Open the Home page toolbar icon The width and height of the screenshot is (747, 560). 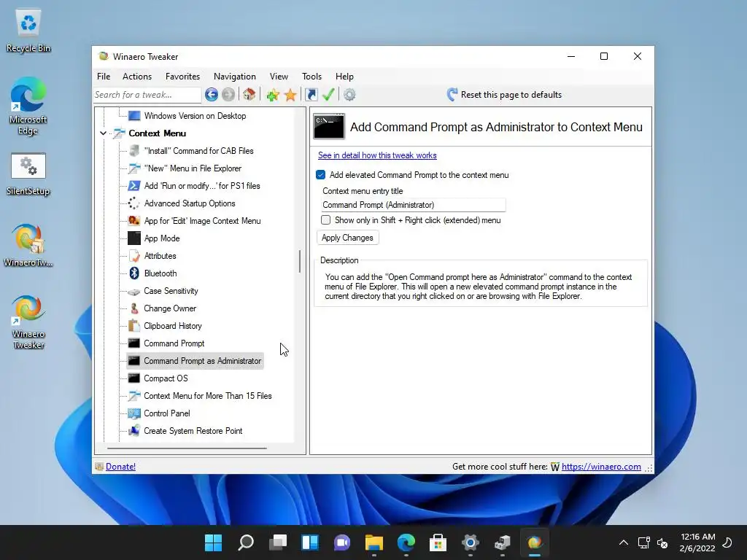(x=249, y=95)
